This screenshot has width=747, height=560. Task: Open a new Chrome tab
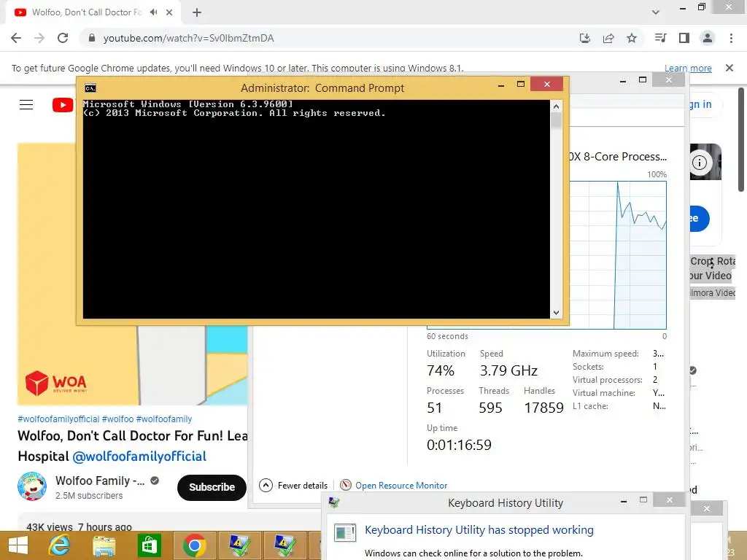coord(197,12)
